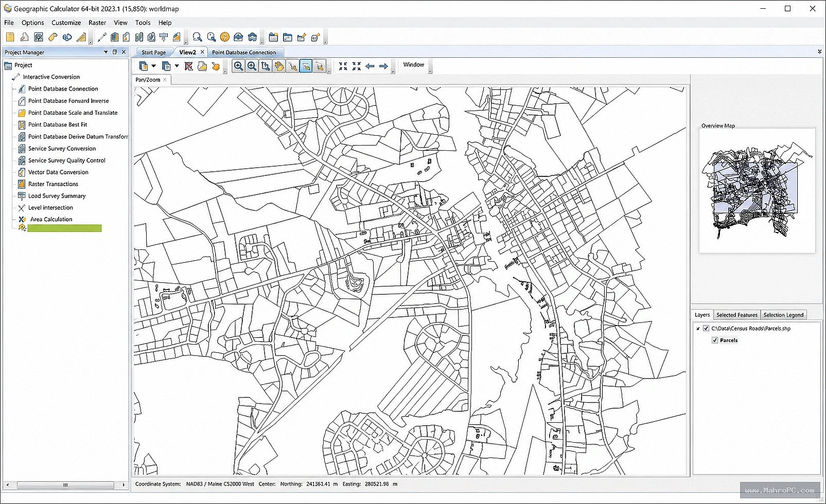The height and width of the screenshot is (504, 826).
Task: Float the Project Manager panel
Action: [115, 52]
